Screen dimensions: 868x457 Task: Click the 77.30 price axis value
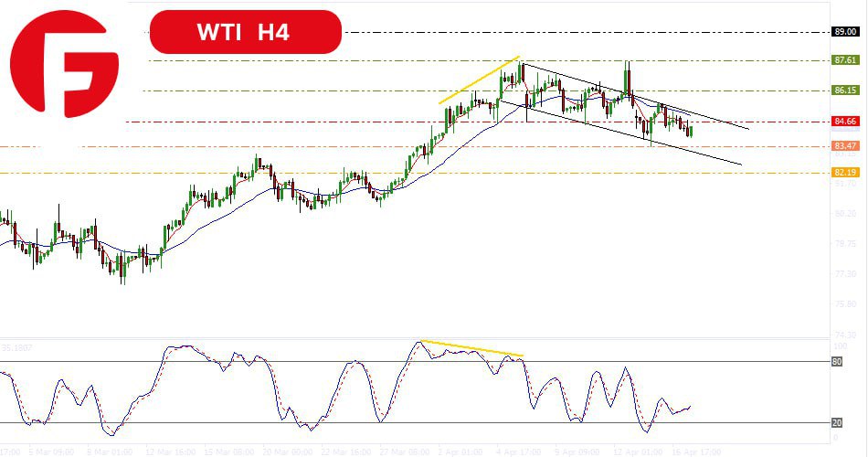[x=845, y=273]
